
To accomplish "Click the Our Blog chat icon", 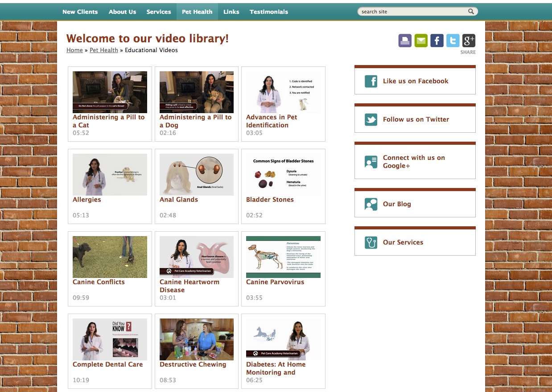I will point(371,204).
